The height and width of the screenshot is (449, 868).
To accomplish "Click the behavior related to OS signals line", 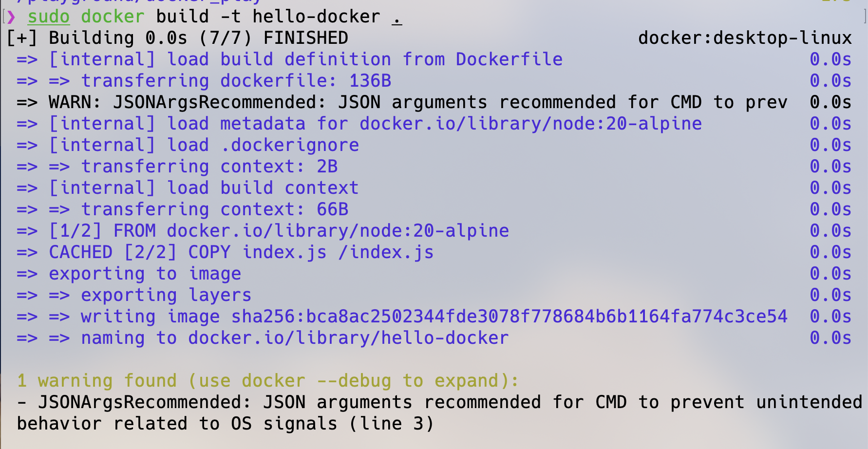I will pyautogui.click(x=225, y=424).
